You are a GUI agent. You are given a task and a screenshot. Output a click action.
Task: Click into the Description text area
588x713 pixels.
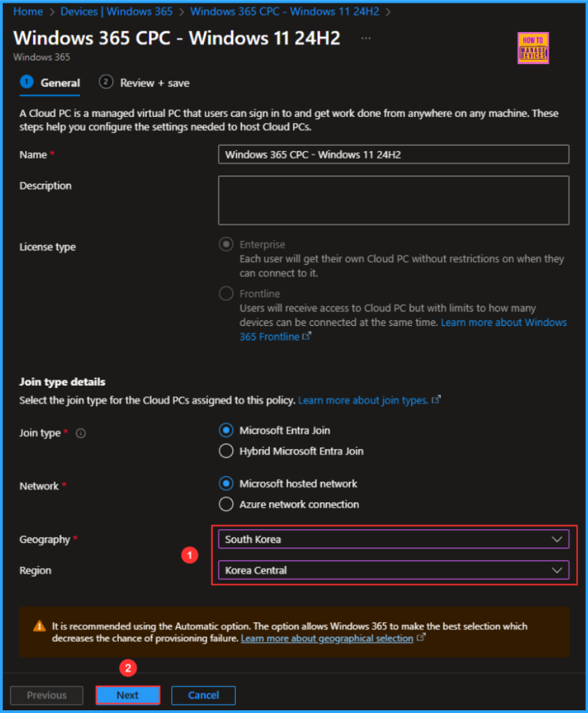coord(394,201)
